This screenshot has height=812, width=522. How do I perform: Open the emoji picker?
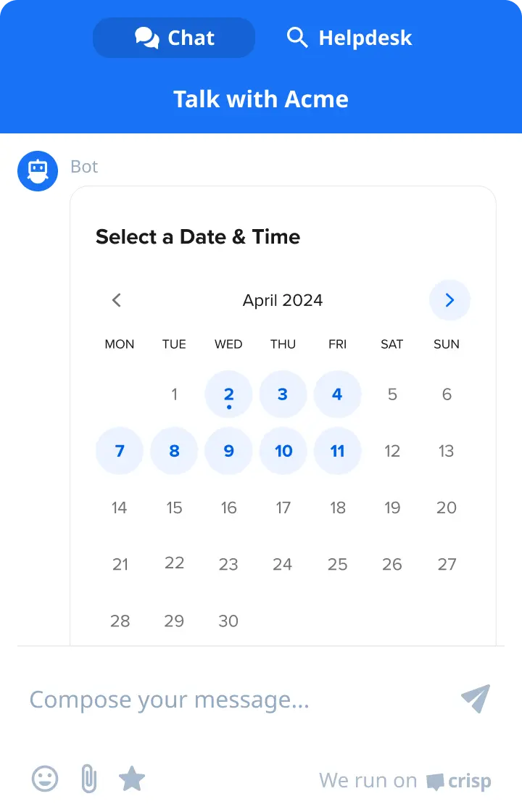tap(43, 779)
